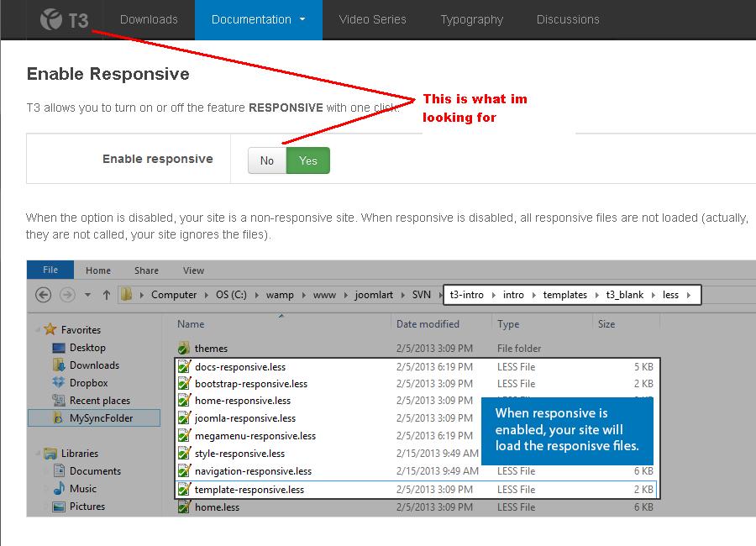756x546 pixels.
Task: Select SVN in the address path
Action: tap(422, 295)
